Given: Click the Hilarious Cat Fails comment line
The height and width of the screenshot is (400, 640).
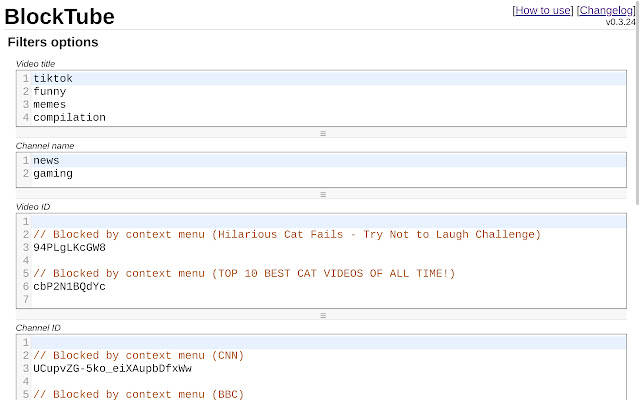Looking at the screenshot, I should (286, 234).
